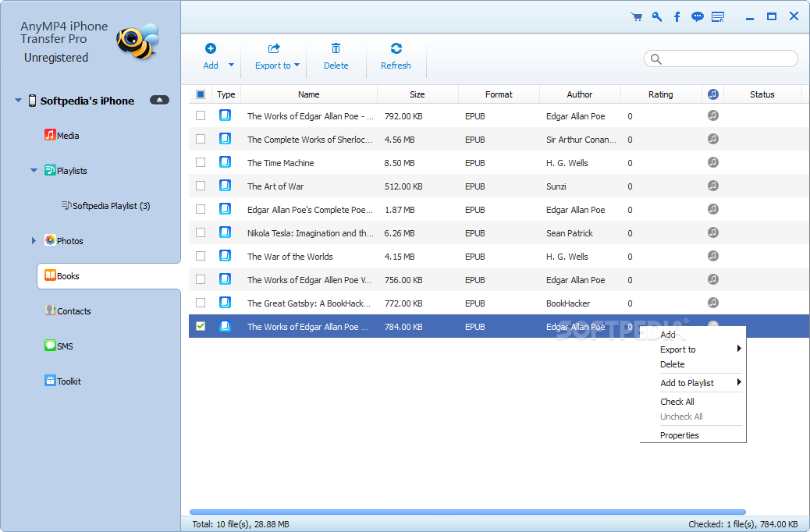Open Media section in sidebar

pyautogui.click(x=62, y=135)
